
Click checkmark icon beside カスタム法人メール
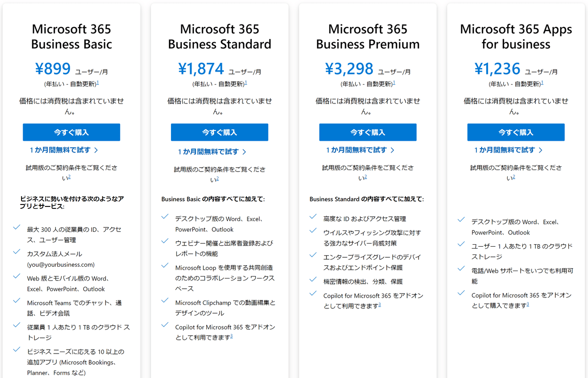(x=17, y=252)
